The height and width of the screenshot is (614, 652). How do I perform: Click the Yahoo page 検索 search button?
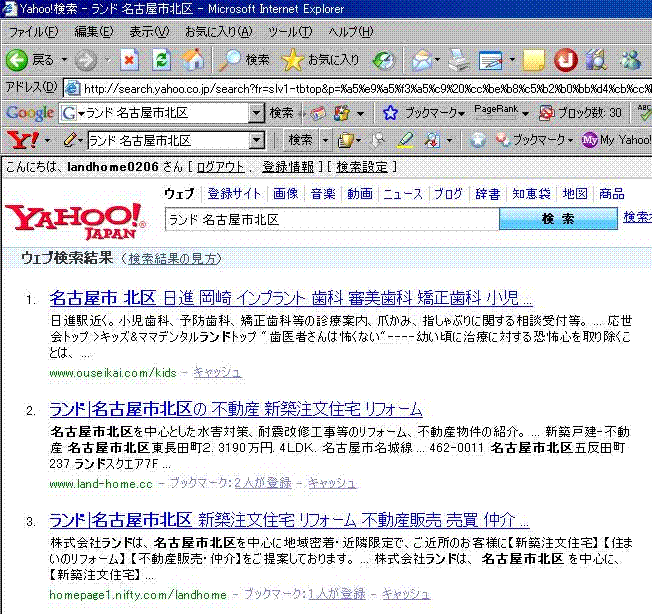tap(558, 219)
